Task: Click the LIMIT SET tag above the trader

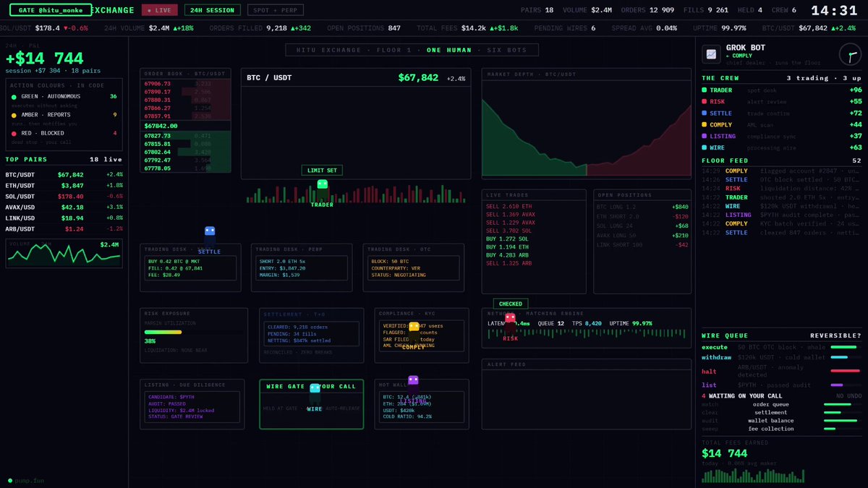Action: pos(322,171)
